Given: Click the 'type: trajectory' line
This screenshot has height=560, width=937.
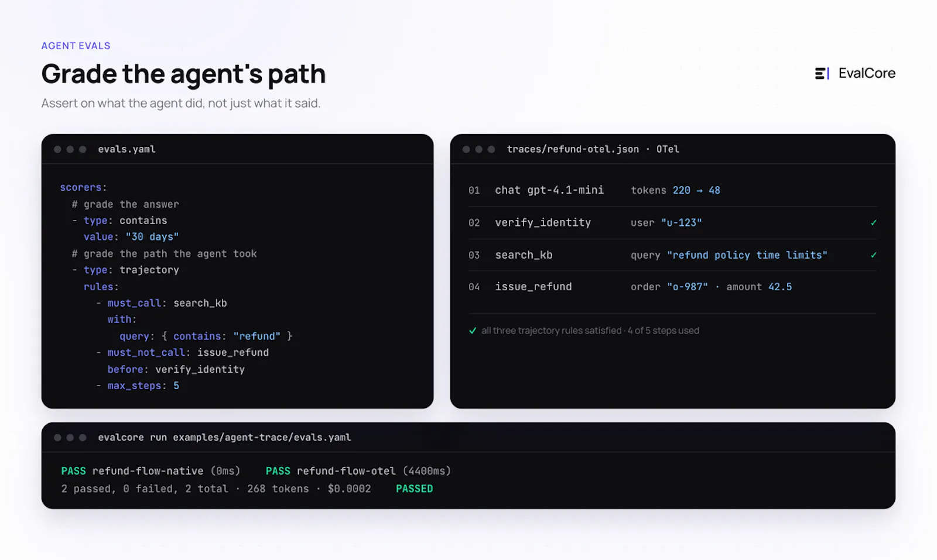Looking at the screenshot, I should click(x=125, y=270).
